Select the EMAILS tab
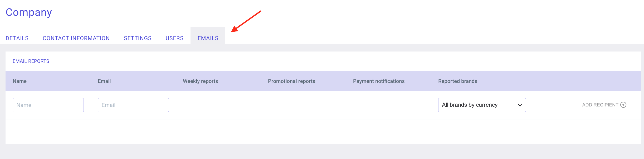The image size is (644, 159). point(208,38)
